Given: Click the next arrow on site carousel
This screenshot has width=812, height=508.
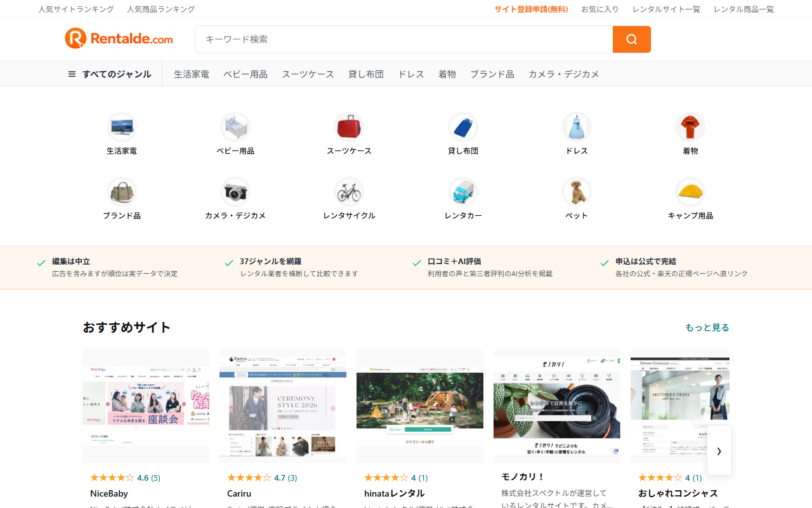Looking at the screenshot, I should [x=719, y=451].
